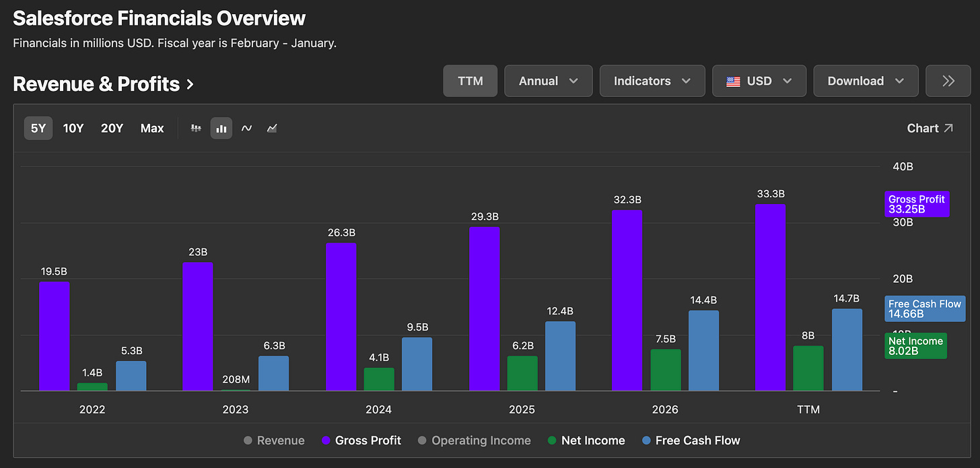This screenshot has height=468, width=980.
Task: Toggle Net Income series in legend
Action: click(586, 440)
